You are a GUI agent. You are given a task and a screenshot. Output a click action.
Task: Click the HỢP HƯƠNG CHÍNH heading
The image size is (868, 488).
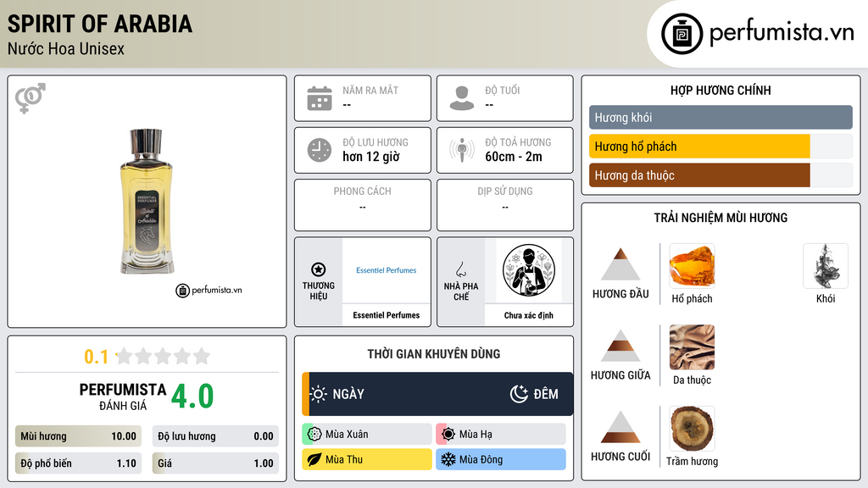pos(721,90)
